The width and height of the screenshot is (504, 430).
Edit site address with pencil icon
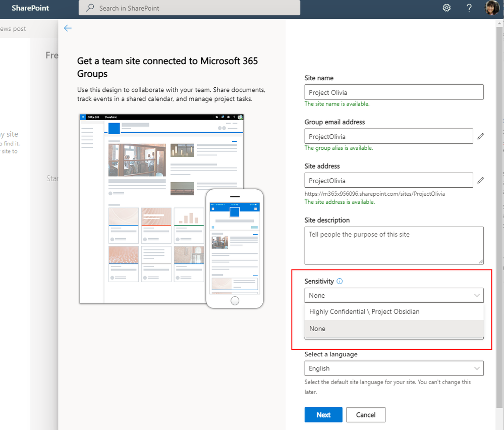coord(480,180)
